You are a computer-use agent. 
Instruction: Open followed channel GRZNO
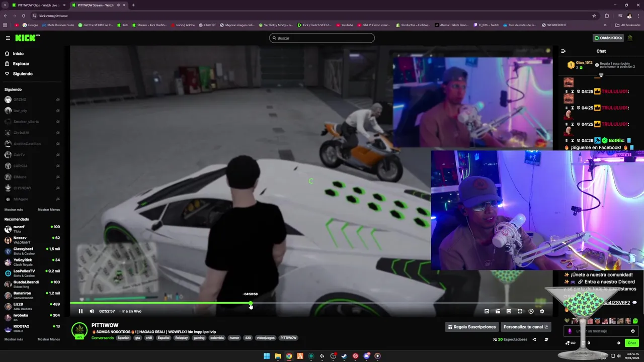(32, 100)
